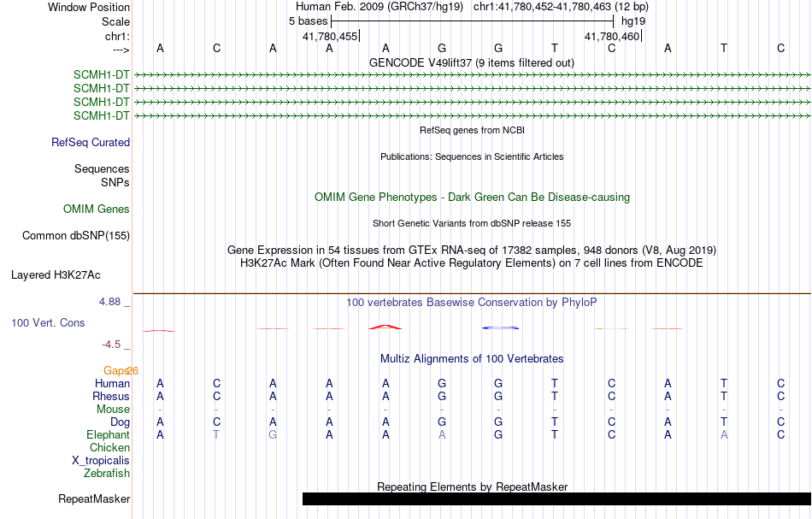The height and width of the screenshot is (519, 812).
Task: Click the blue PhyloP conservation bar
Action: 500,327
